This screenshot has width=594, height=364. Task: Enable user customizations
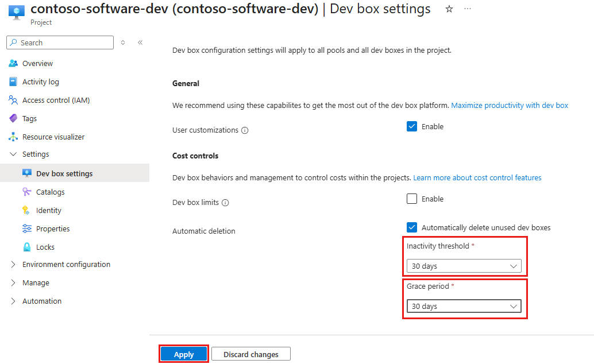click(x=412, y=126)
